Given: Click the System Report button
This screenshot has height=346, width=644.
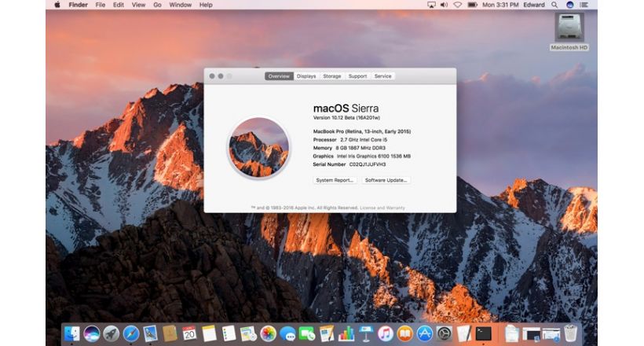Looking at the screenshot, I should [x=335, y=180].
